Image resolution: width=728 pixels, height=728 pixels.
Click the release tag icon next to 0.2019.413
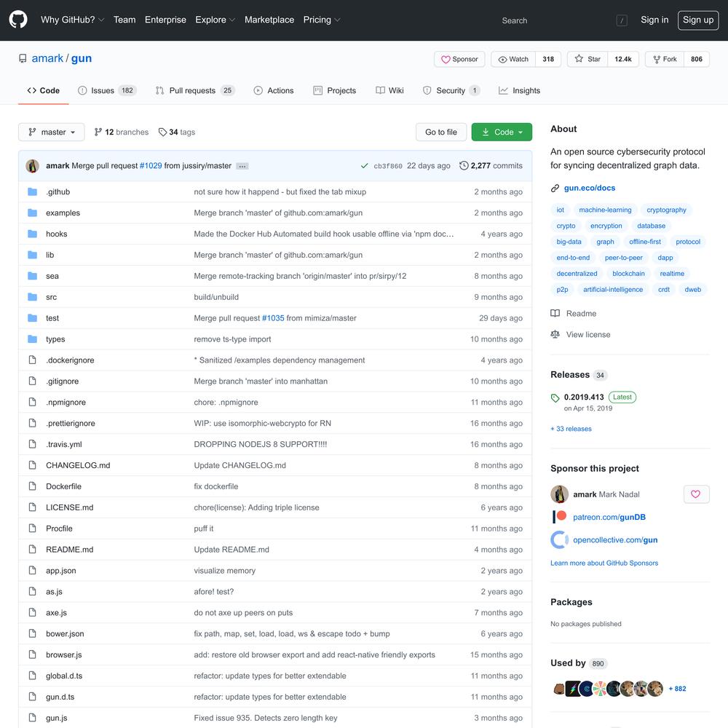pyautogui.click(x=555, y=398)
